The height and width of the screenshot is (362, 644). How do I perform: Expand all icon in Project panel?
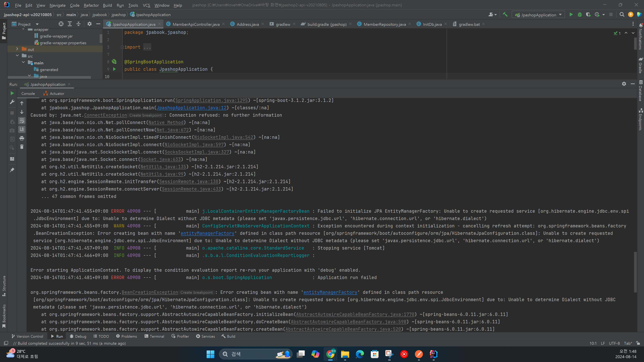70,24
